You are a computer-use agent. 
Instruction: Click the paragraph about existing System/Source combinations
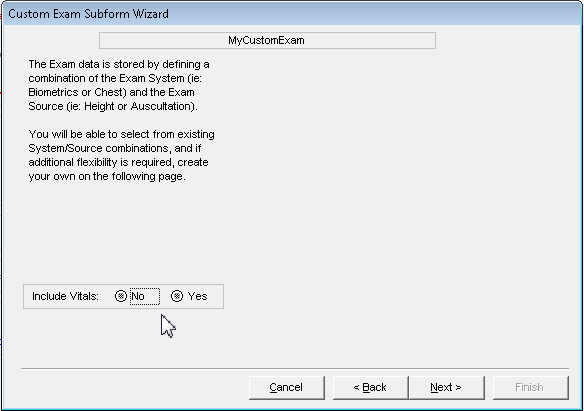121,155
